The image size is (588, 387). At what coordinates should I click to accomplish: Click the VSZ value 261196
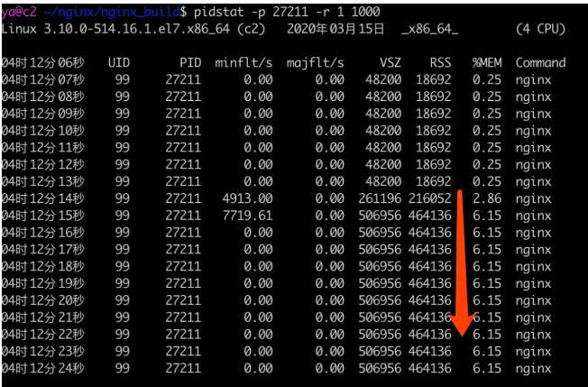(380, 198)
